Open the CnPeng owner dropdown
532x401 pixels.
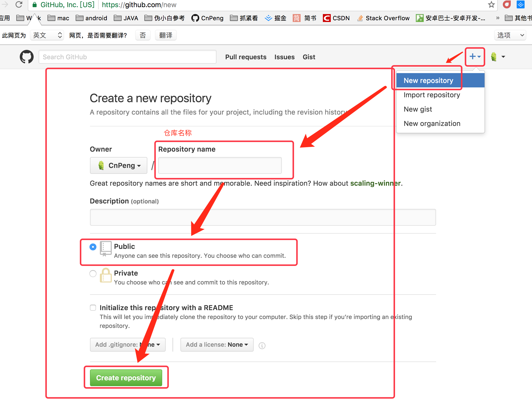point(119,165)
